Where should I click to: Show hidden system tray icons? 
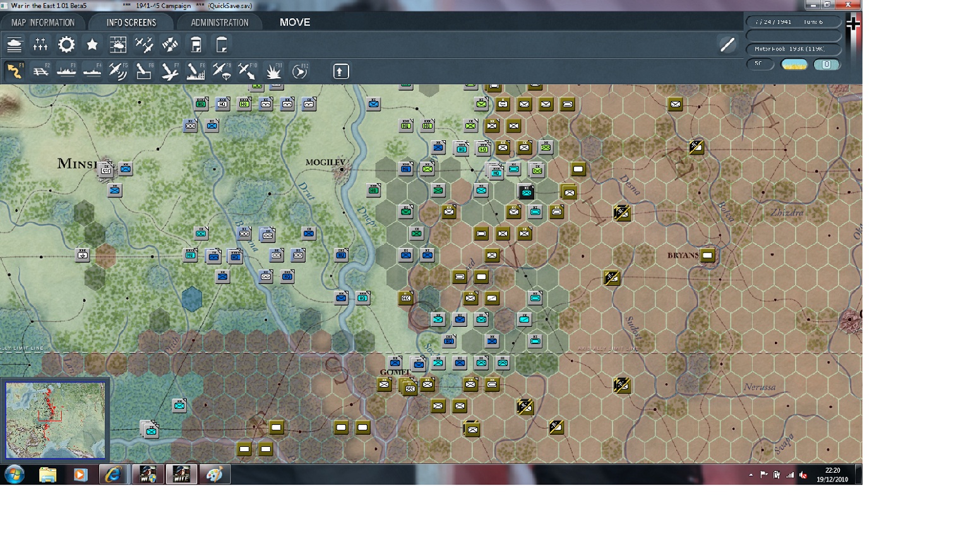tap(751, 475)
